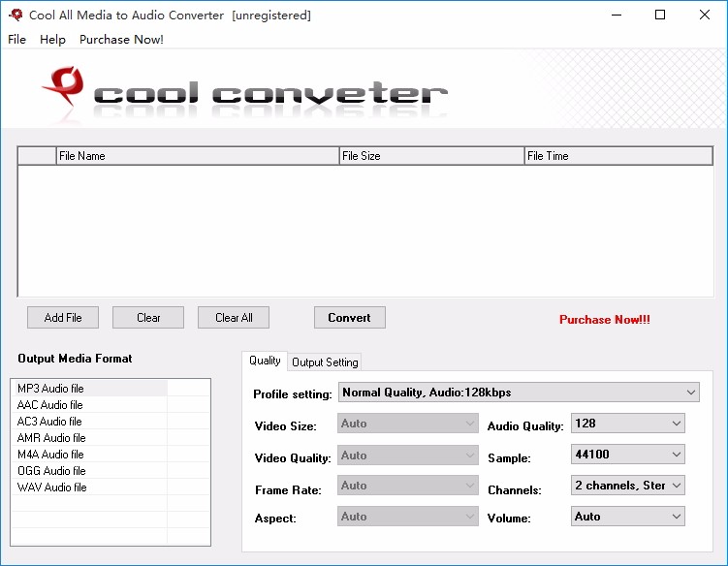Viewport: 728px width, 566px height.
Task: Choose WAV Audio file in format list
Action: coord(52,487)
